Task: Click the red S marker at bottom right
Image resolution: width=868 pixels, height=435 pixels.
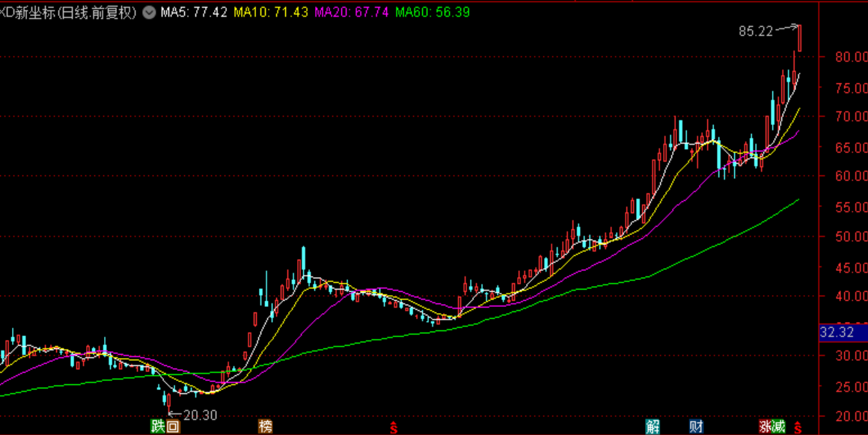Action: pos(798,428)
